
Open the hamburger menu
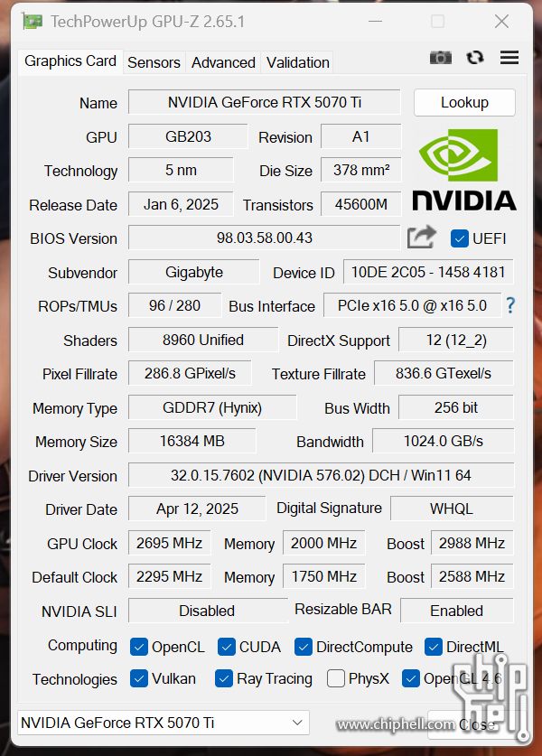[509, 57]
